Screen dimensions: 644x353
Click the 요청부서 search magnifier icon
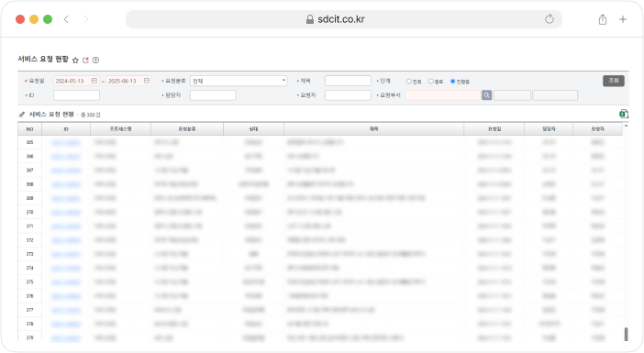click(x=487, y=95)
